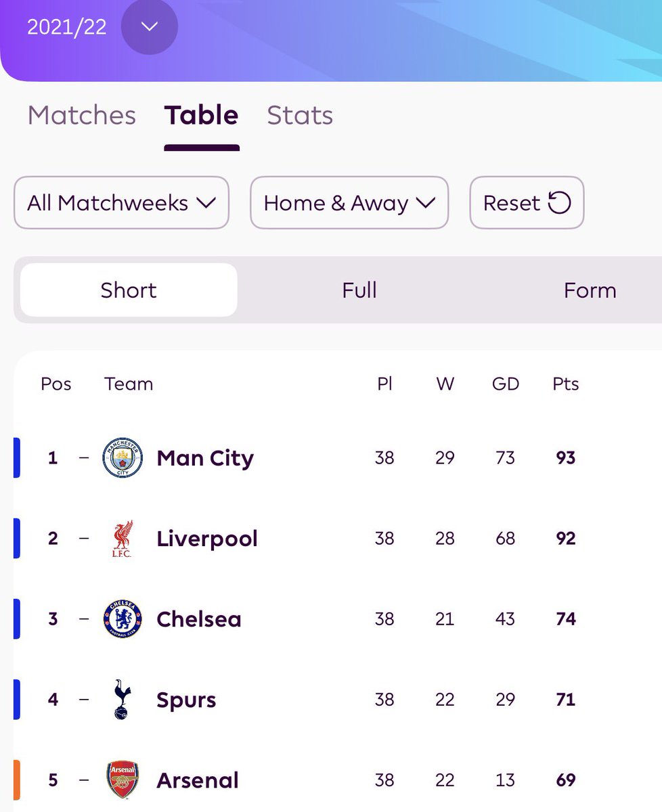The width and height of the screenshot is (662, 812).
Task: Select the Short table view
Action: (x=129, y=290)
